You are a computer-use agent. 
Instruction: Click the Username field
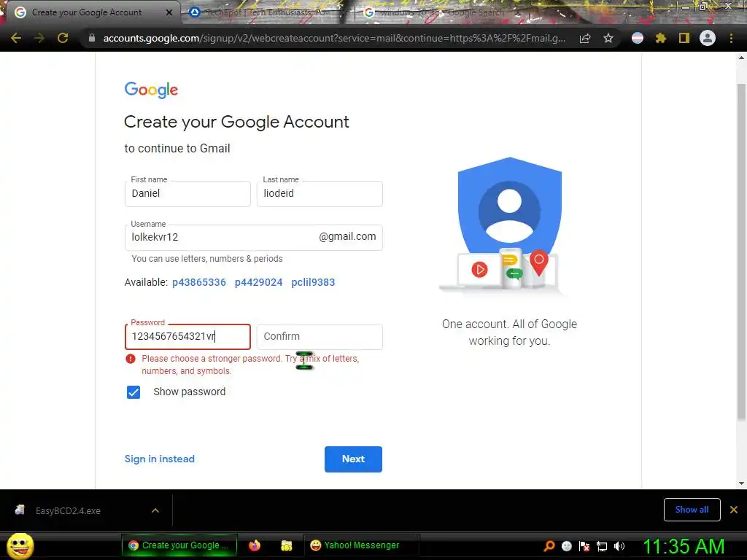coord(253,237)
